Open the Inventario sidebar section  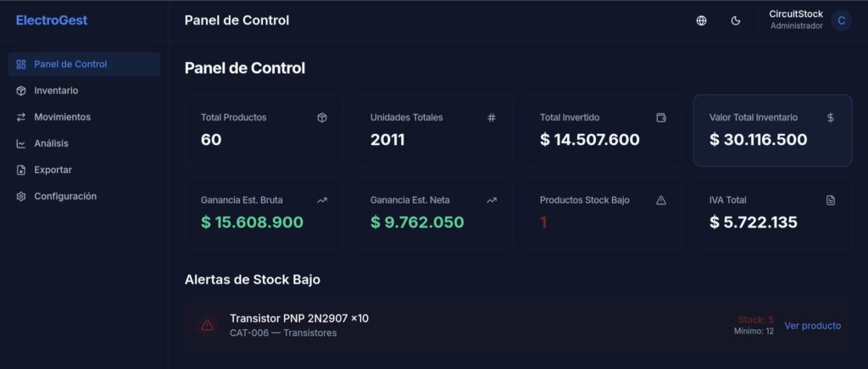pos(56,91)
